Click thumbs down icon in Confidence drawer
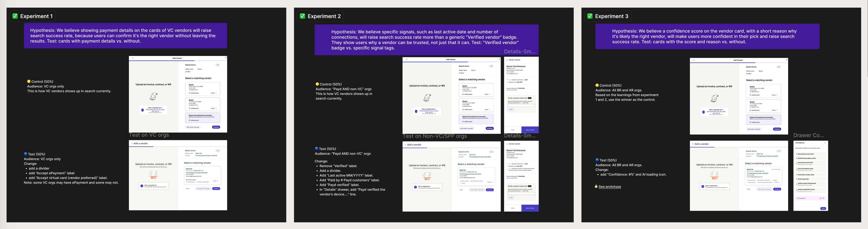Screen dimensions: 868x229 coord(823,198)
